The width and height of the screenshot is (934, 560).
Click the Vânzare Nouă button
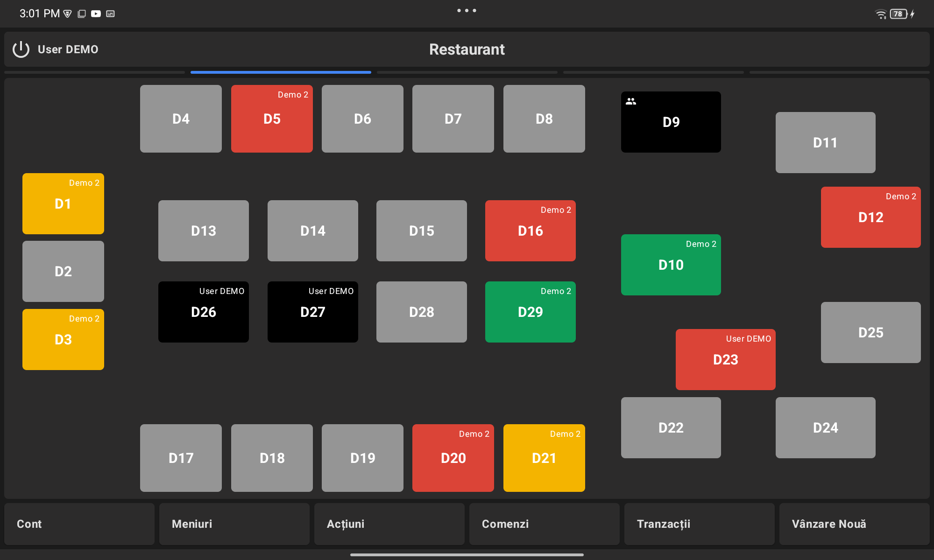(x=854, y=524)
